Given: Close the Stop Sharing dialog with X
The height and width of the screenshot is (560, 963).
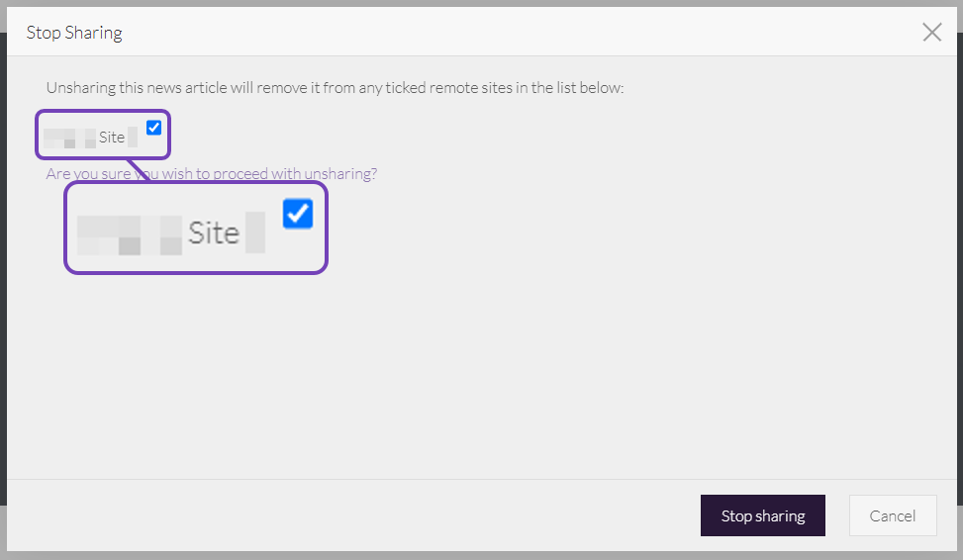Looking at the screenshot, I should click(x=931, y=32).
